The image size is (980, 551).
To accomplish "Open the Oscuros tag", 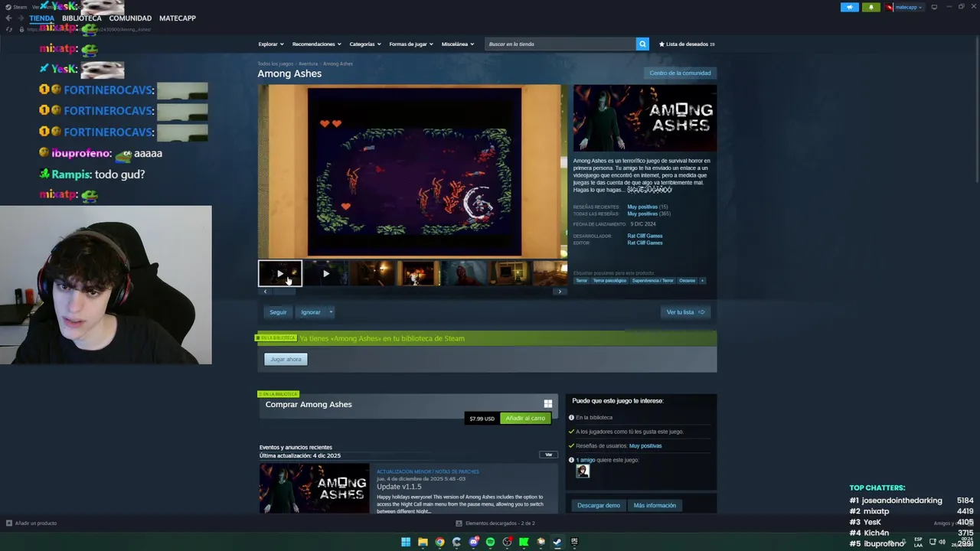I will pyautogui.click(x=688, y=281).
